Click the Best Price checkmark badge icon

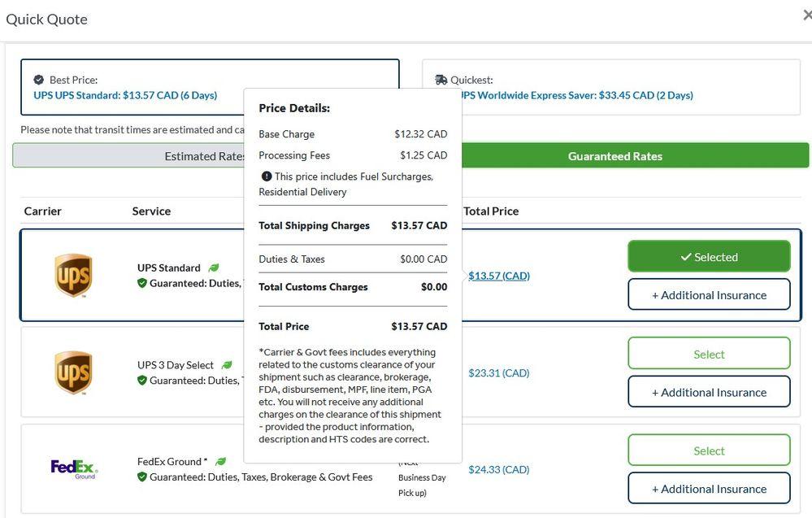[39, 80]
